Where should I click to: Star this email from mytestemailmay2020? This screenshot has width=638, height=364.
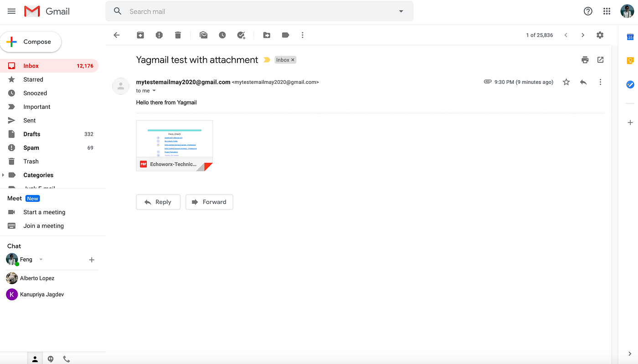(x=566, y=82)
